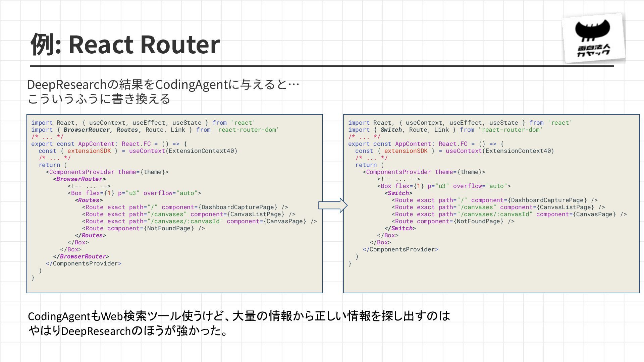Click the DeepResearch subtitle text line

point(163,84)
